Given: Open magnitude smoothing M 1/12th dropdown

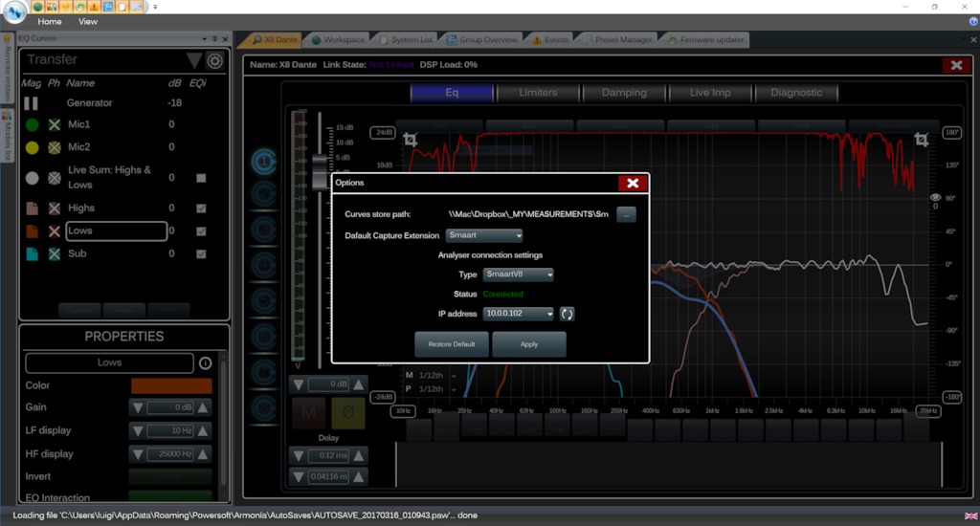Looking at the screenshot, I should click(x=455, y=376).
